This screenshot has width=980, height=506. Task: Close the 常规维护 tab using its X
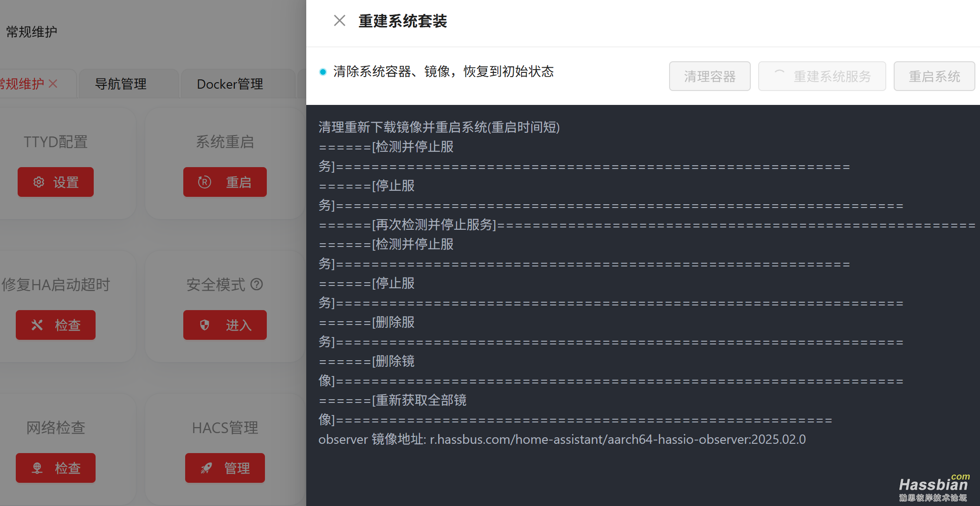pos(53,84)
